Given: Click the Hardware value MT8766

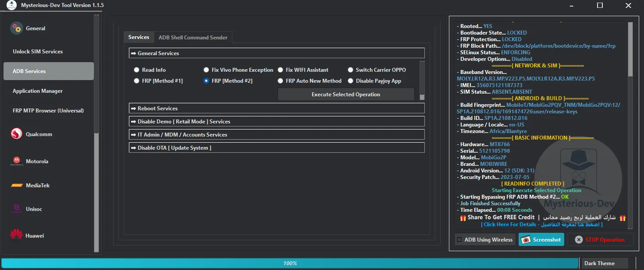Looking at the screenshot, I should [501, 144].
